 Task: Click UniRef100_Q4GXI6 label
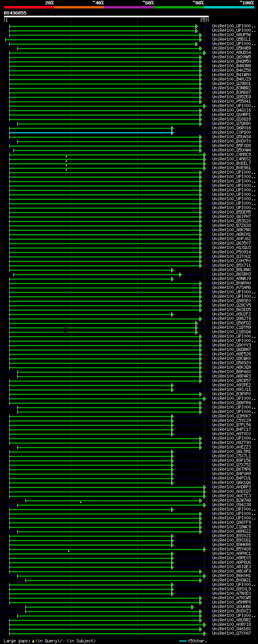point(231,110)
